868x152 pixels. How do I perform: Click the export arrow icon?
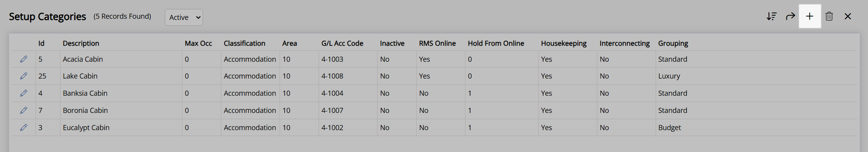(x=790, y=16)
